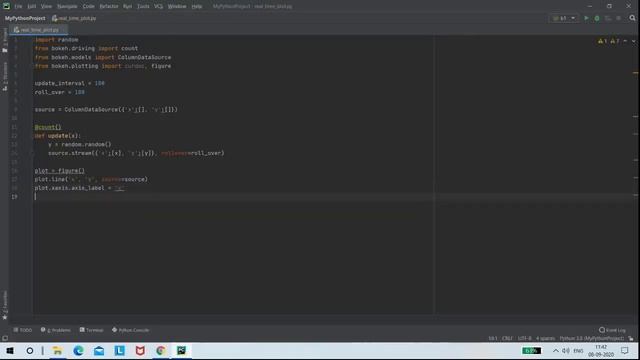
Task: Click MyPythonProject in the navigation bar
Action: 25,18
